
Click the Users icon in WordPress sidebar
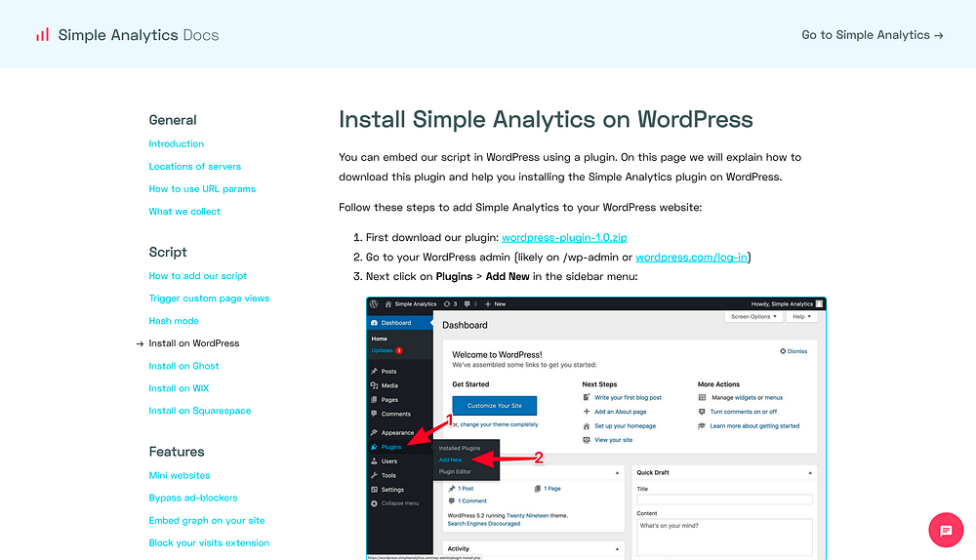(x=374, y=461)
